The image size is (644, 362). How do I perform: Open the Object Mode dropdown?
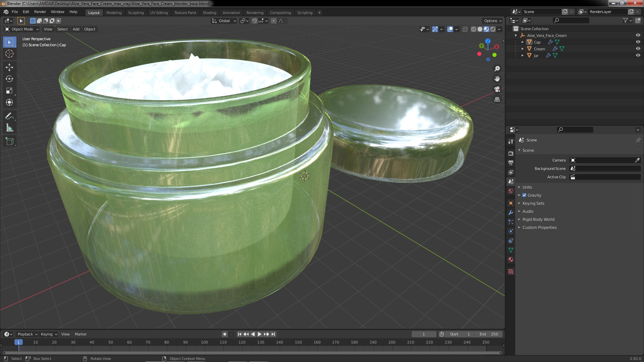22,29
